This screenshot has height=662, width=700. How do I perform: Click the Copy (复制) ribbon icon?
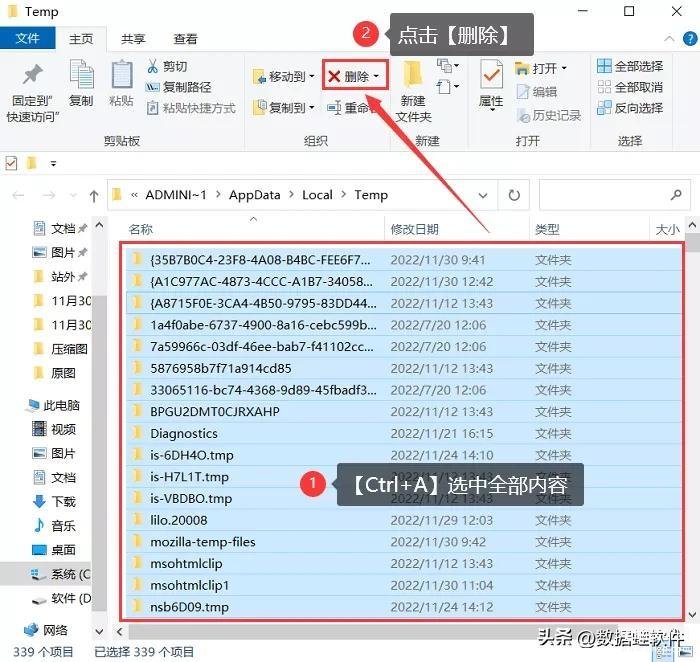click(x=81, y=74)
